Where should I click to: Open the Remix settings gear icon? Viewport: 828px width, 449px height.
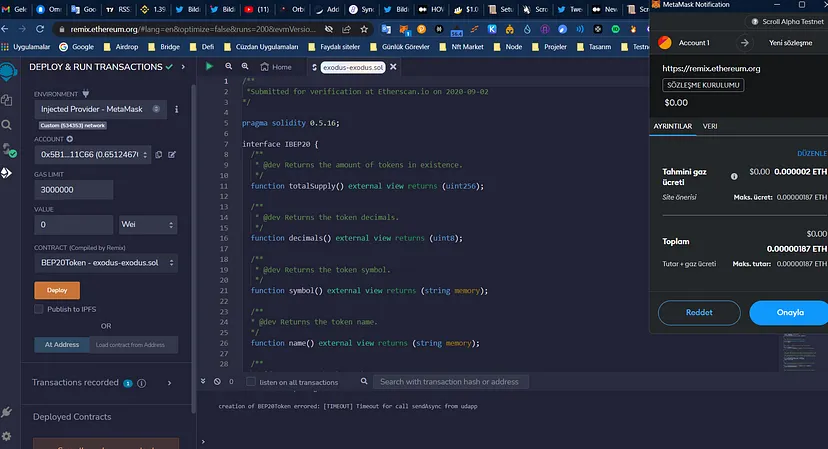[7, 436]
